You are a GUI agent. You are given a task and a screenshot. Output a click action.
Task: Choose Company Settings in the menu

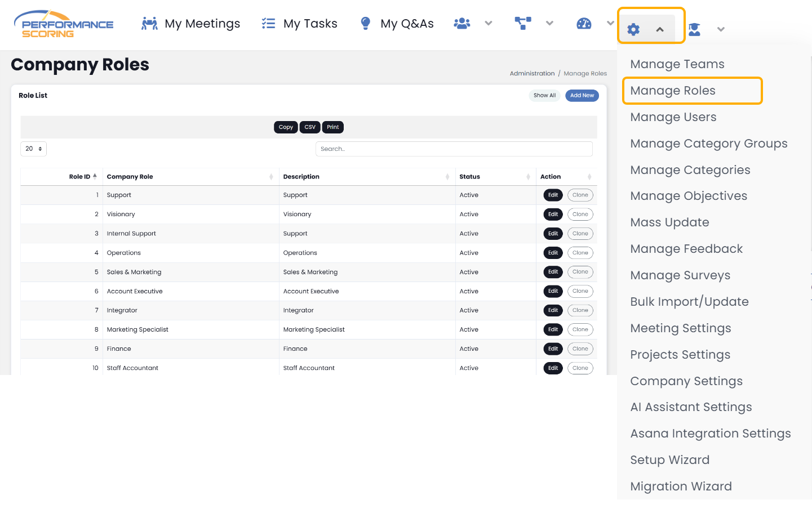[686, 381]
